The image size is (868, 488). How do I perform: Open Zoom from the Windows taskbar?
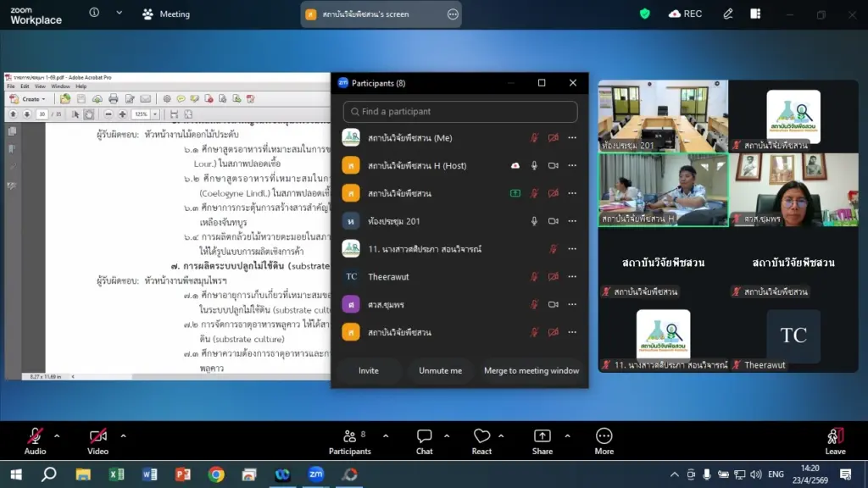tap(315, 474)
